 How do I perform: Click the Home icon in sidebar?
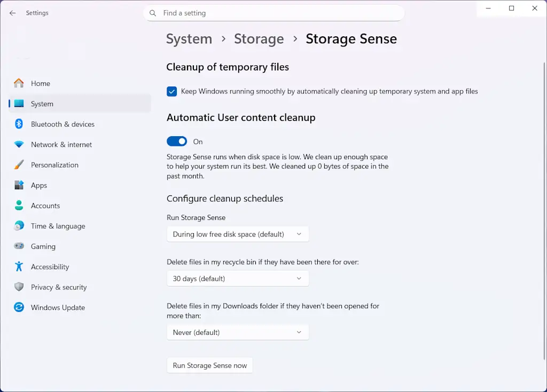pos(19,83)
